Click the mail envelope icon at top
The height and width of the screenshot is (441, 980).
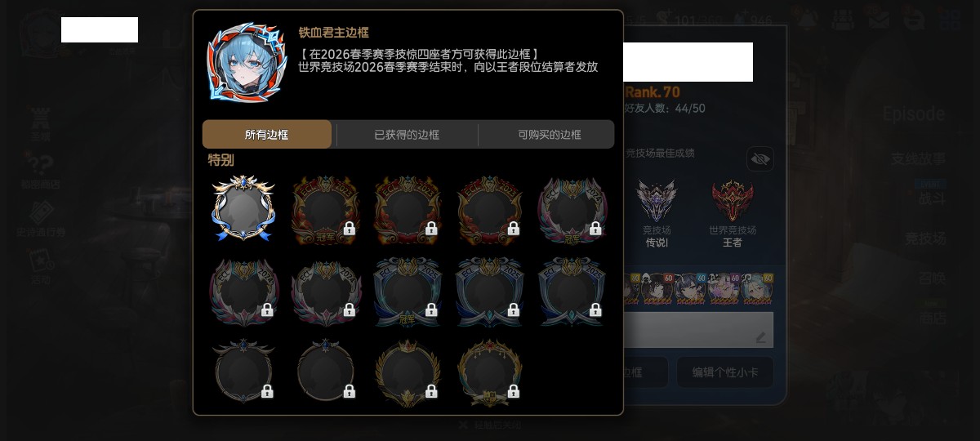click(x=880, y=18)
